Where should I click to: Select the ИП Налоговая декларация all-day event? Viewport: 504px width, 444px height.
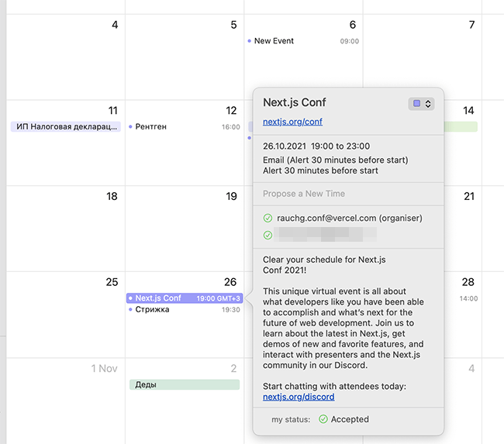pos(66,126)
